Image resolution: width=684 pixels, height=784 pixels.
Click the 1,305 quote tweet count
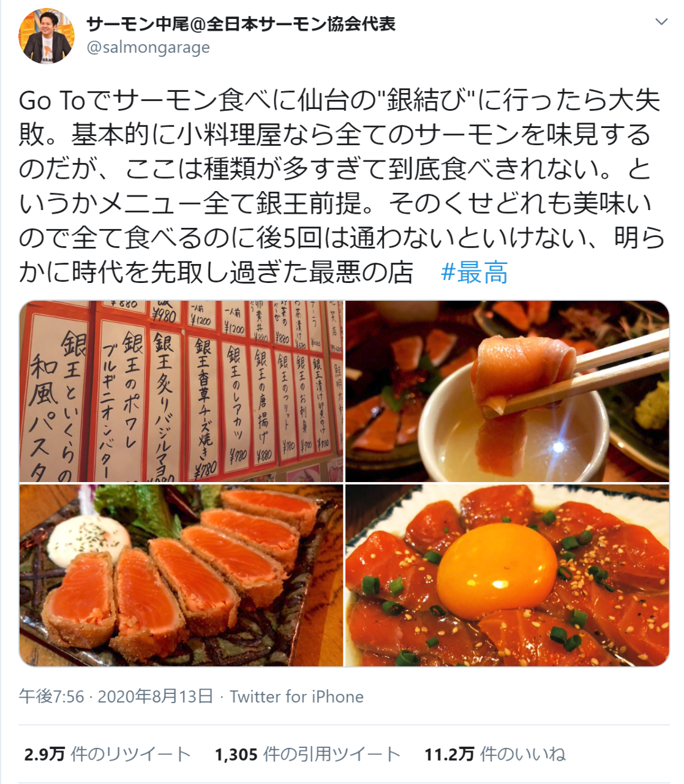point(236,754)
